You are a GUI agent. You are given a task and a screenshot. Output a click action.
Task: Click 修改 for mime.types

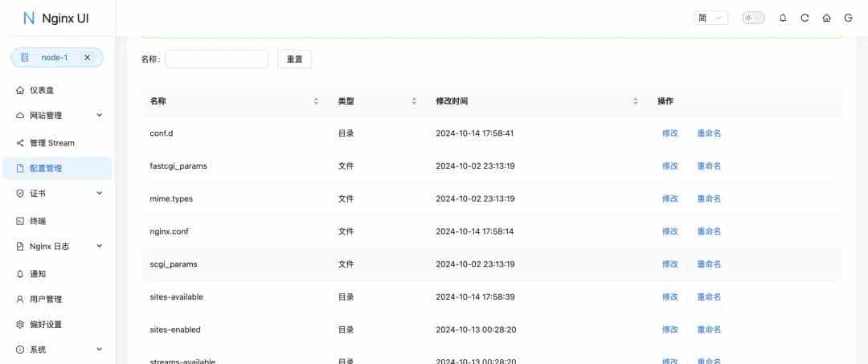coord(669,198)
